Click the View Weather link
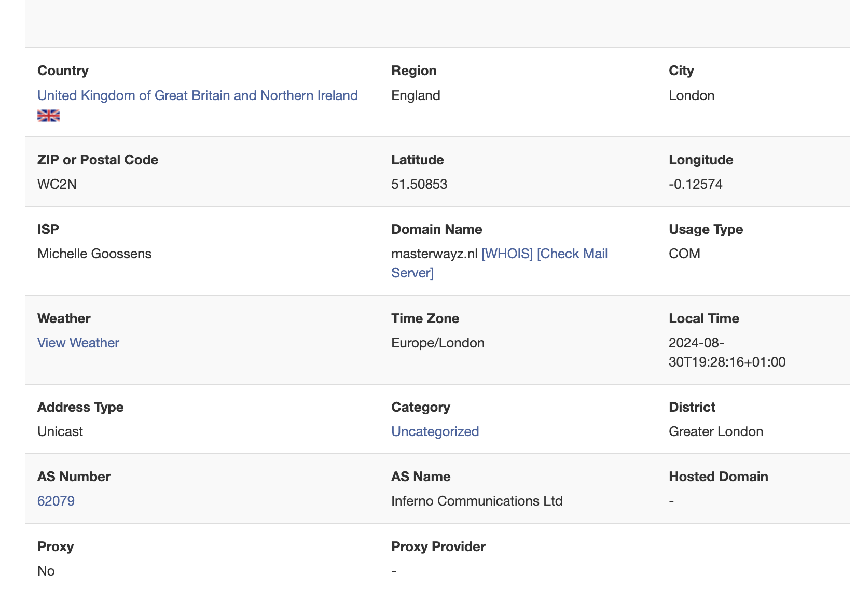Viewport: 856px width, 616px height. pyautogui.click(x=78, y=343)
